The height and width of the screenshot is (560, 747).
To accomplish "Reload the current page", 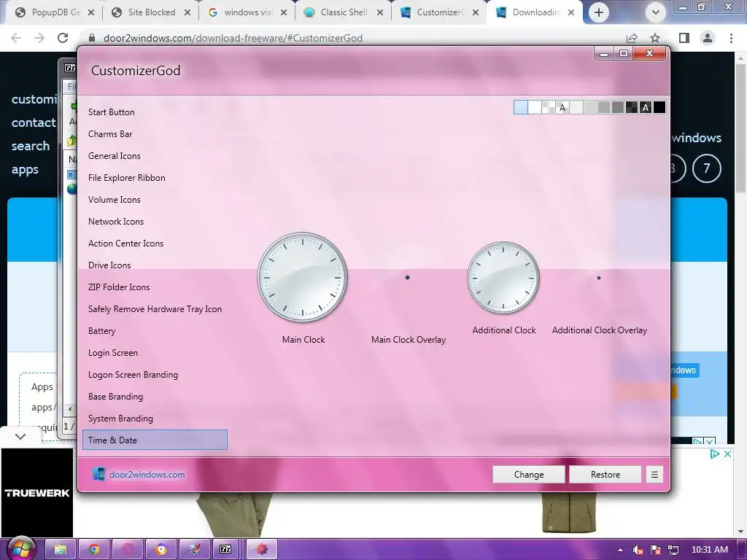I will (63, 38).
